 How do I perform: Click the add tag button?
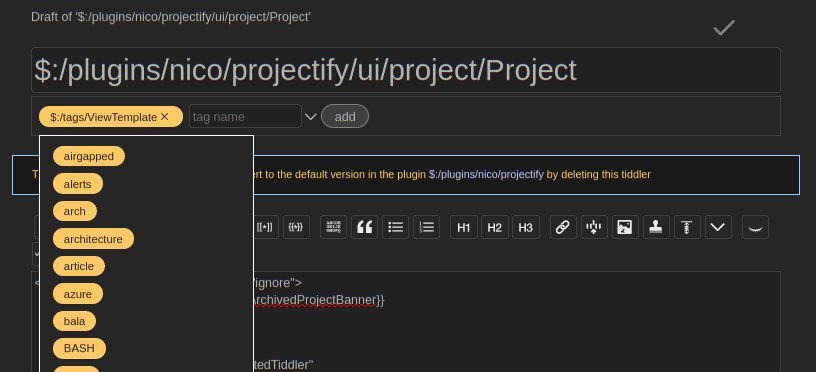pyautogui.click(x=345, y=117)
